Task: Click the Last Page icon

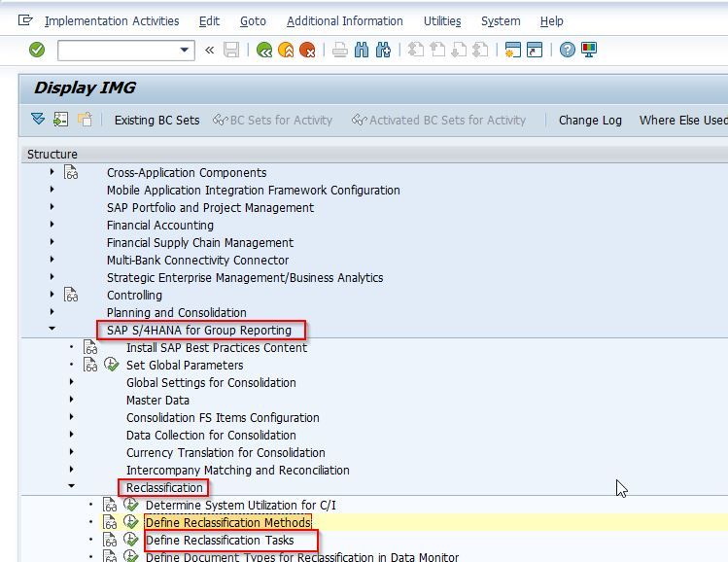Action: coord(480,50)
